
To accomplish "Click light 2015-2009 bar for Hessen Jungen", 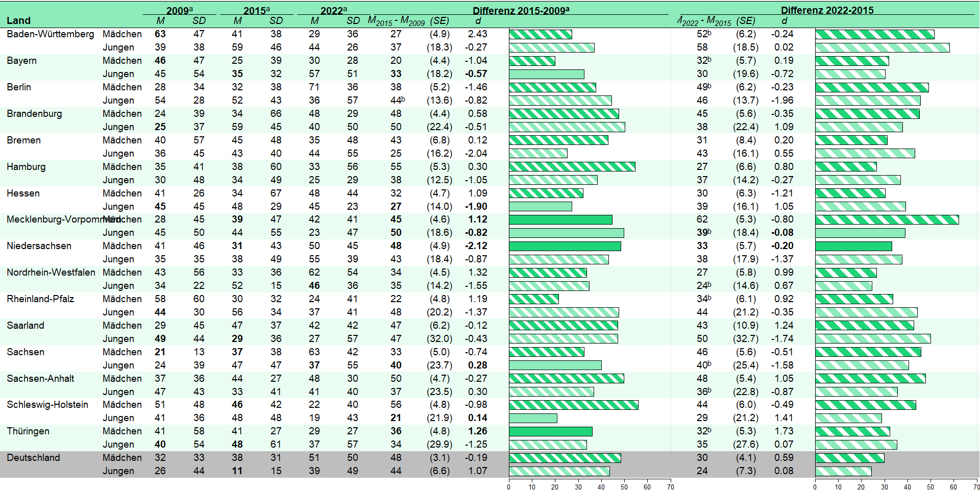I will point(540,207).
